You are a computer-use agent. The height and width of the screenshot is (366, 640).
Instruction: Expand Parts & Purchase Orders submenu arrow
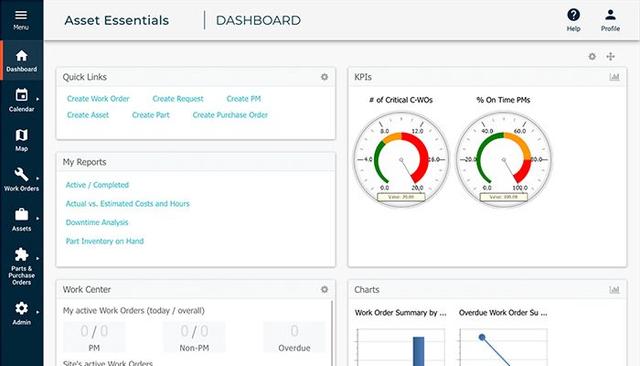[x=38, y=258]
